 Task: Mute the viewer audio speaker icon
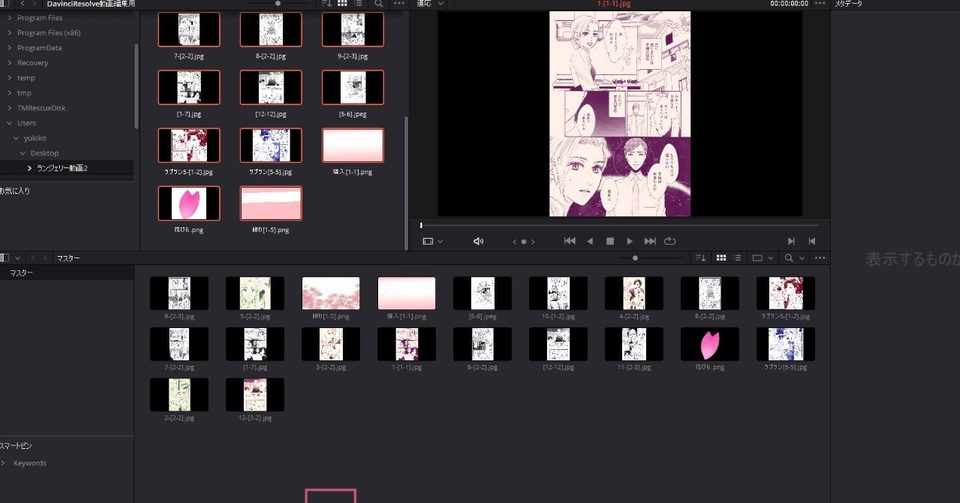pyautogui.click(x=479, y=242)
